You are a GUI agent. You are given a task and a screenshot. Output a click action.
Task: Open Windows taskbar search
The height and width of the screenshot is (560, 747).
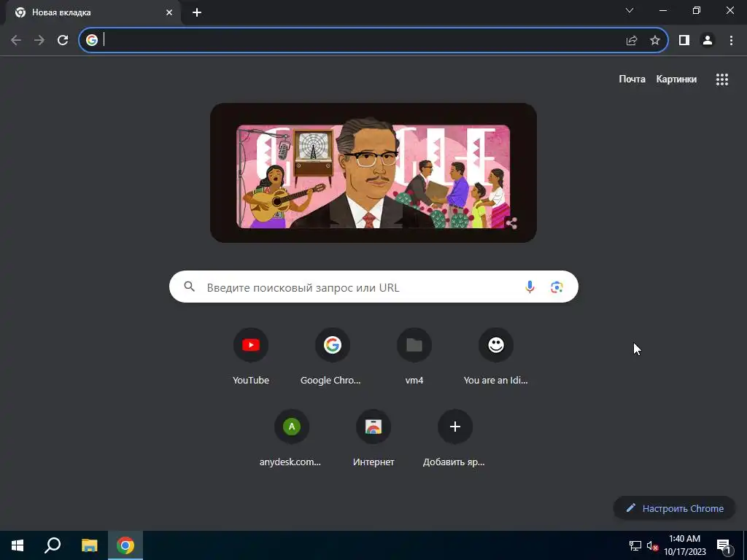(53, 545)
